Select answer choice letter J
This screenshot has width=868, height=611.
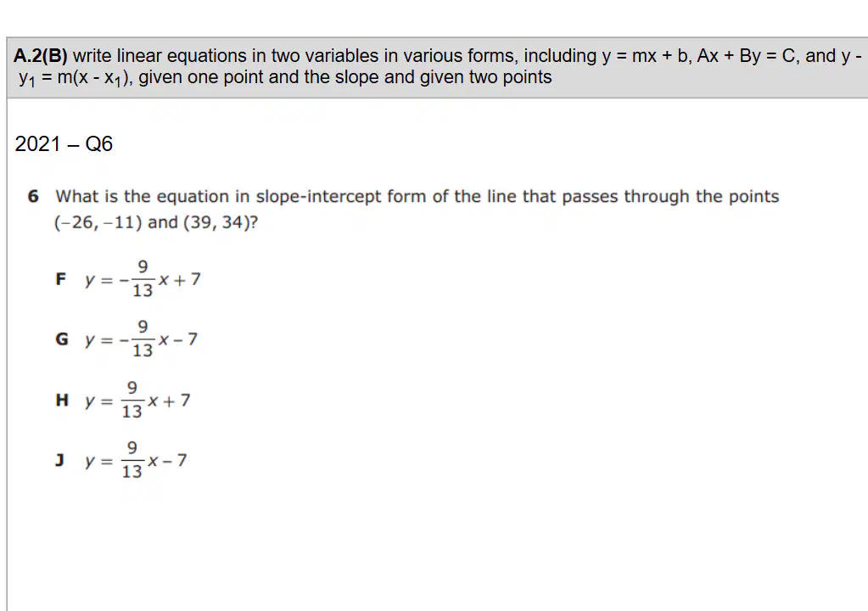click(59, 460)
